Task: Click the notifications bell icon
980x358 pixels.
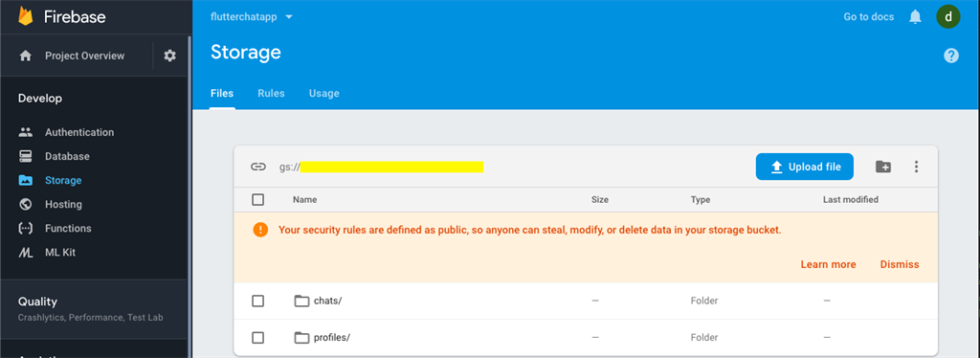Action: click(915, 17)
